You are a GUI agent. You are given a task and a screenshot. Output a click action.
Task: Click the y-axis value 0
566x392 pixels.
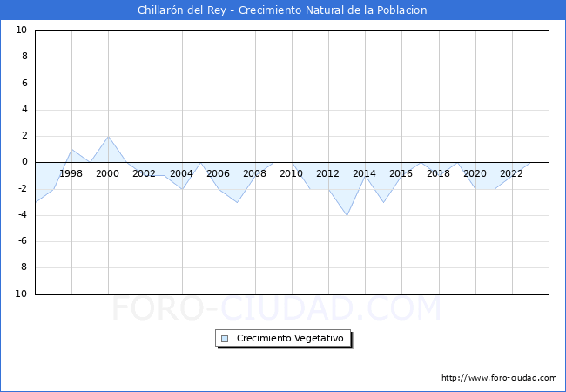pyautogui.click(x=24, y=162)
